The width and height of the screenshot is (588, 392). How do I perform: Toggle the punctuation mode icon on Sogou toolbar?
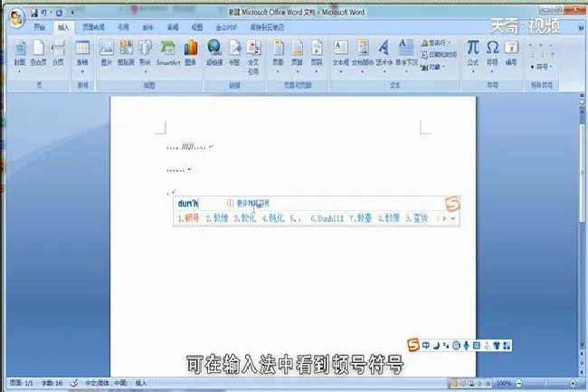tap(446, 346)
